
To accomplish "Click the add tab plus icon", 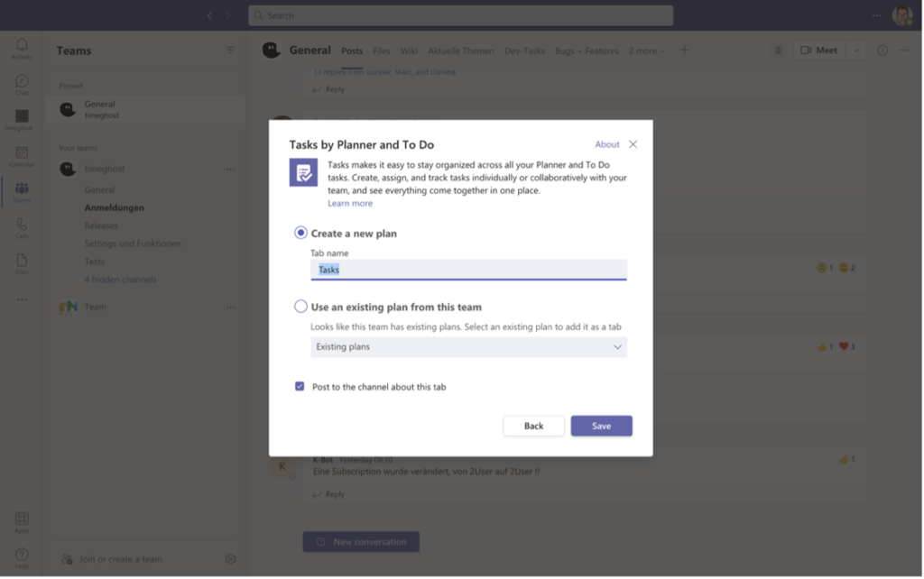I will pos(684,51).
